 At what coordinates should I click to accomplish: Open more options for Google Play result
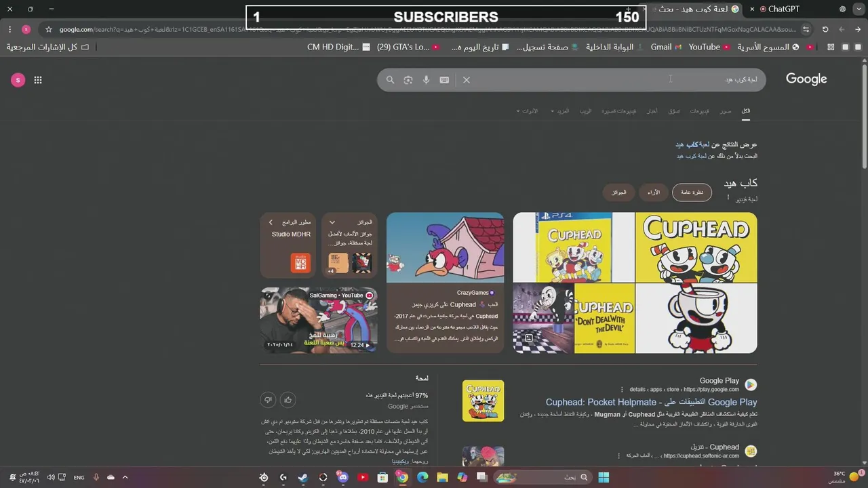[x=621, y=390]
